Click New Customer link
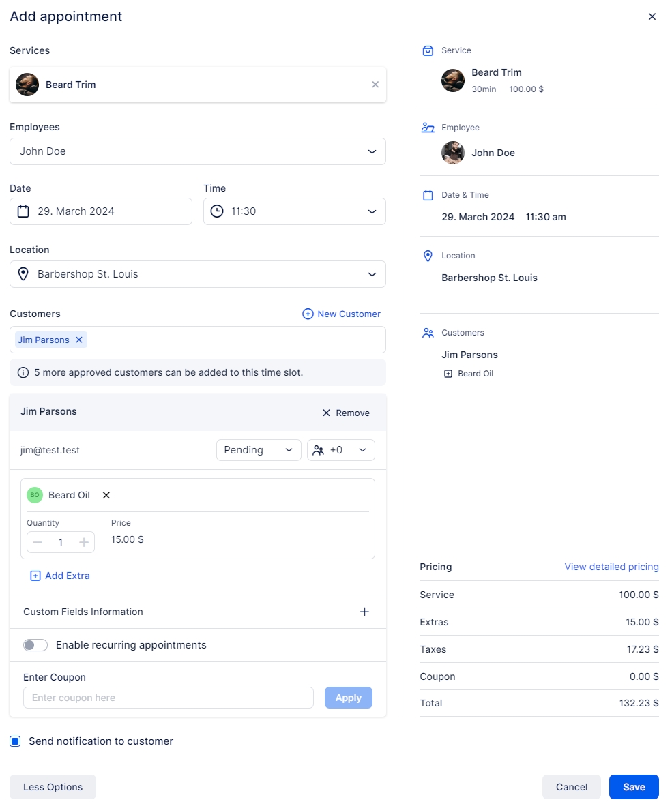Viewport: 672px width, 804px height. click(x=341, y=314)
